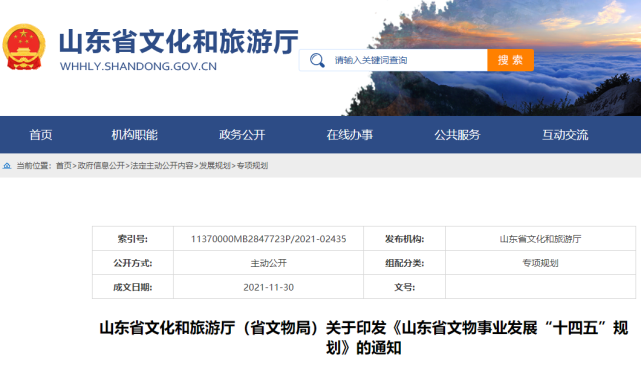Screen dimensions: 641x366
Task: Open the 机构职能 navigation menu item
Action: (134, 135)
